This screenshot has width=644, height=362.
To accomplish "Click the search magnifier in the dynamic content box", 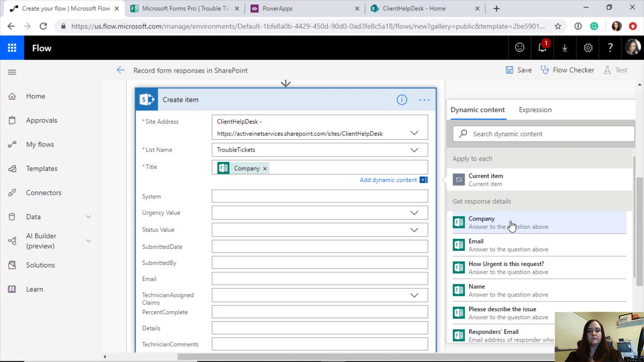I will coord(463,134).
